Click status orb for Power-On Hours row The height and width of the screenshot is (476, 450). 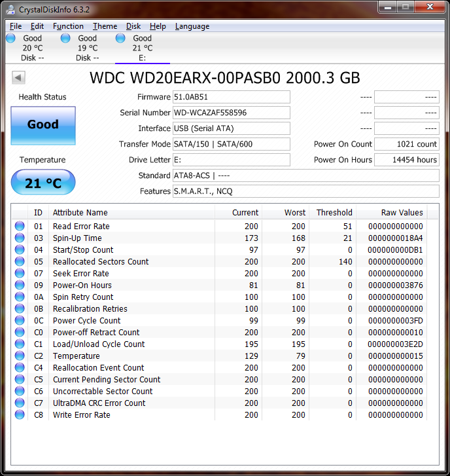(20, 285)
